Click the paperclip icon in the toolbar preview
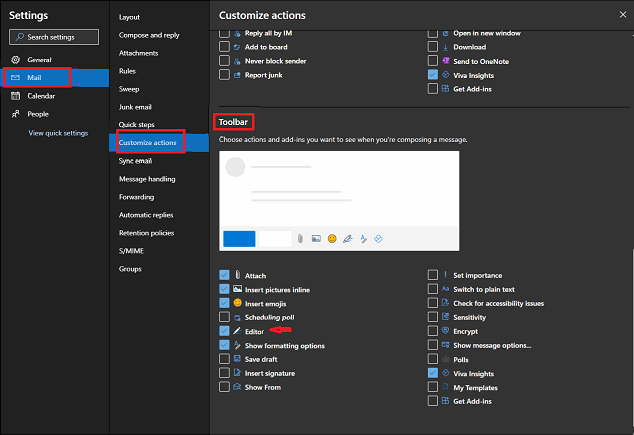 point(300,239)
